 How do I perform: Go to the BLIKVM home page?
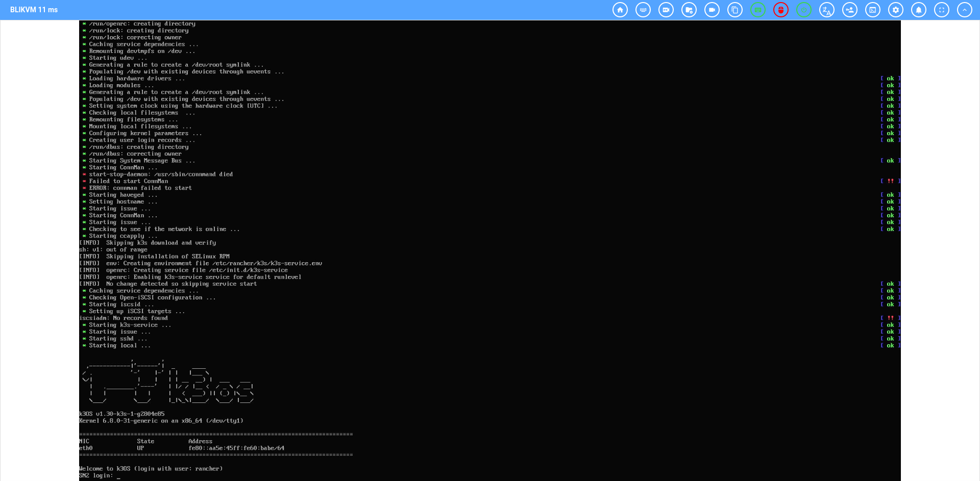point(620,10)
